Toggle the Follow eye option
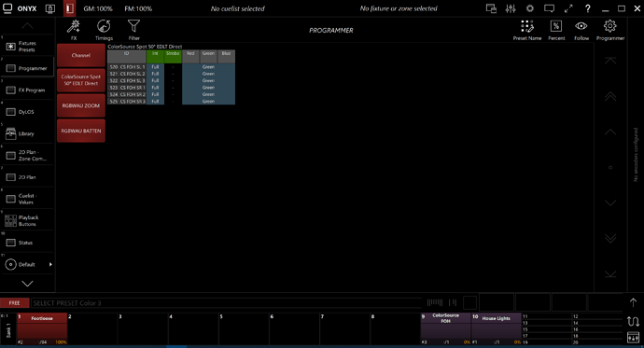Image resolution: width=644 pixels, height=348 pixels. 581,30
